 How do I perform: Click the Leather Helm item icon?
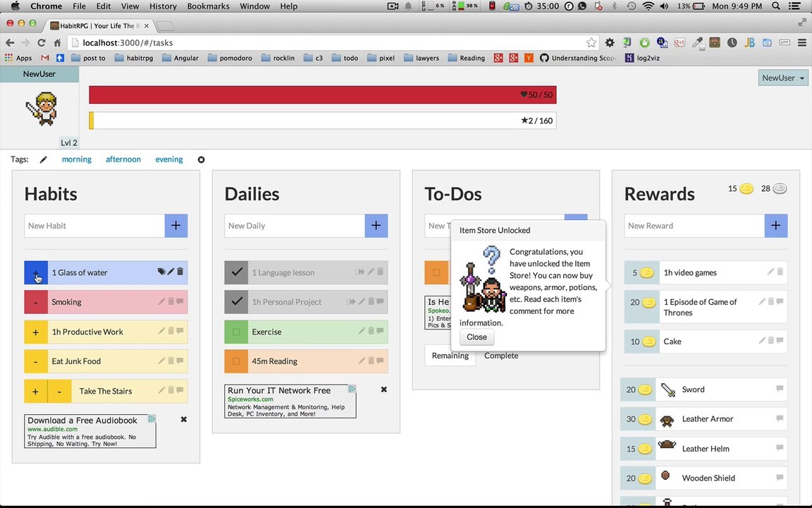[667, 445]
